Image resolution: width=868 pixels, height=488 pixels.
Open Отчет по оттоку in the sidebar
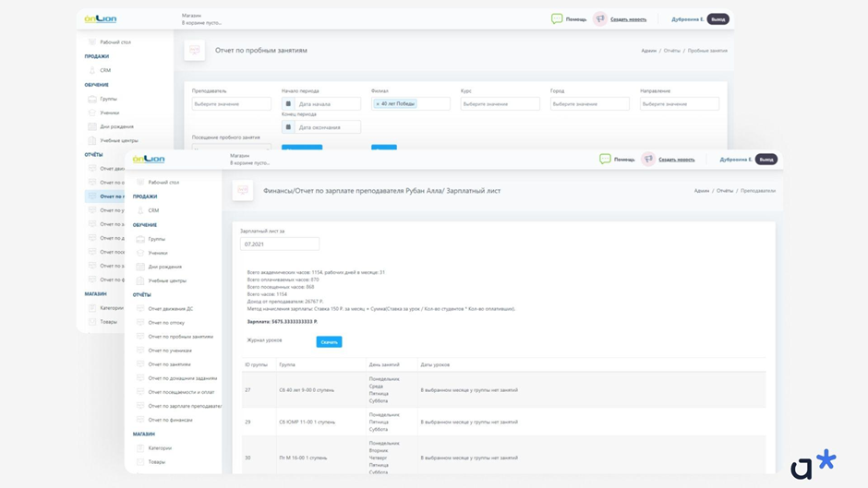click(166, 323)
